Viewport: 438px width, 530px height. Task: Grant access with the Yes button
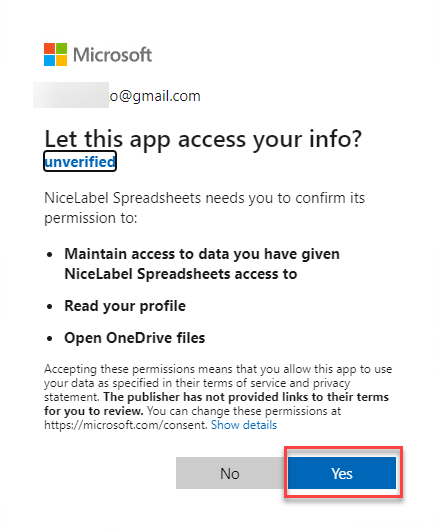[342, 473]
